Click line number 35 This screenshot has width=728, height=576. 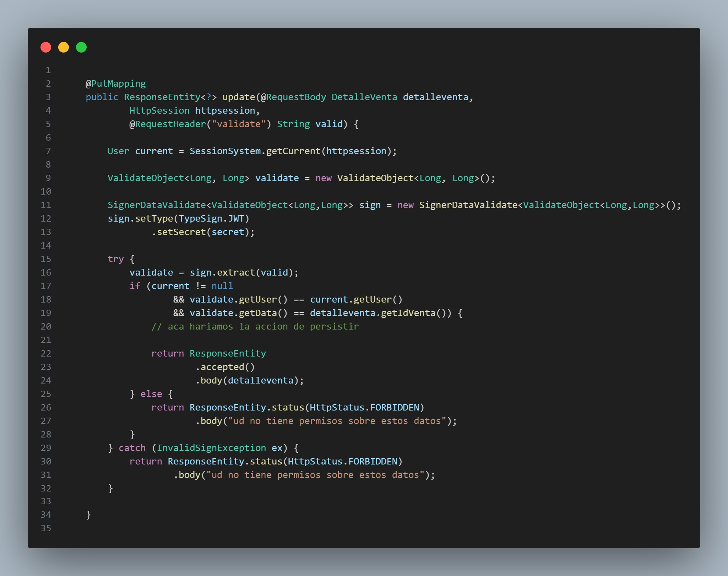coord(46,528)
